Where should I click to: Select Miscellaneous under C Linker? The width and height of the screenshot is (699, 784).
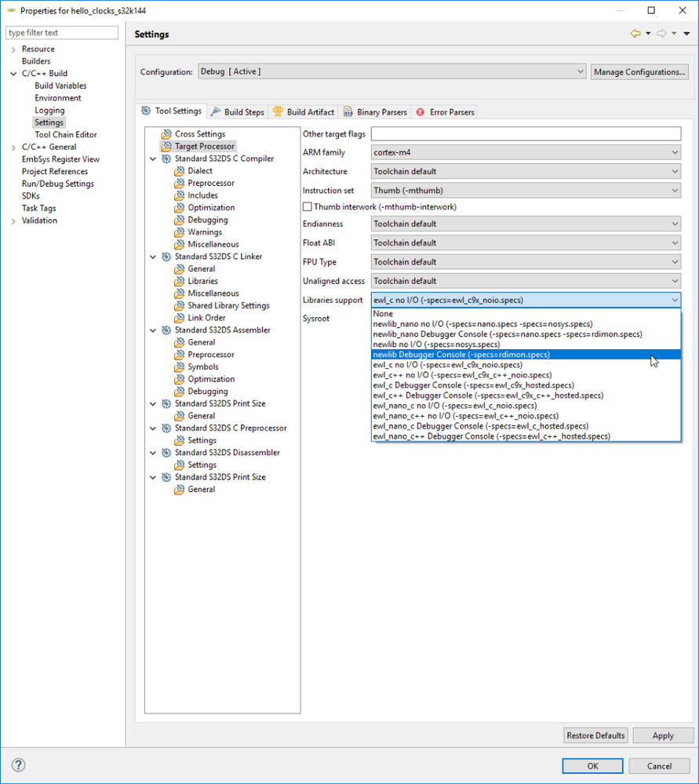point(213,294)
